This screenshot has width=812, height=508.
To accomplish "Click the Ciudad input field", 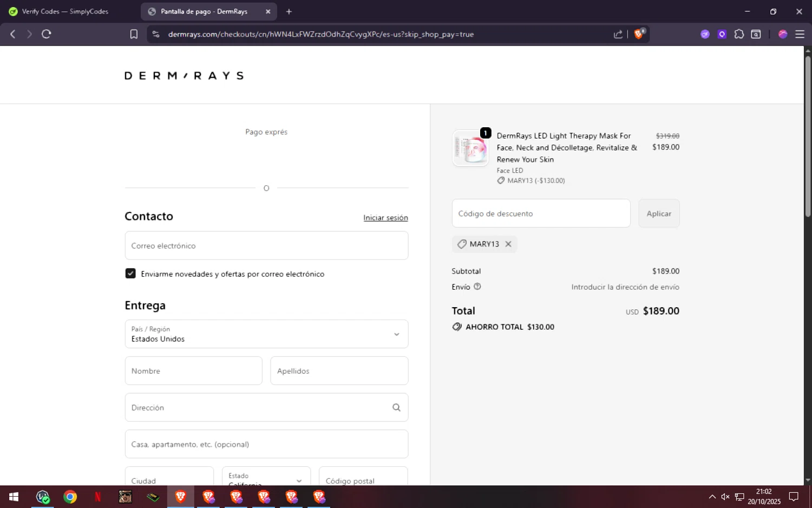I will click(x=169, y=476).
